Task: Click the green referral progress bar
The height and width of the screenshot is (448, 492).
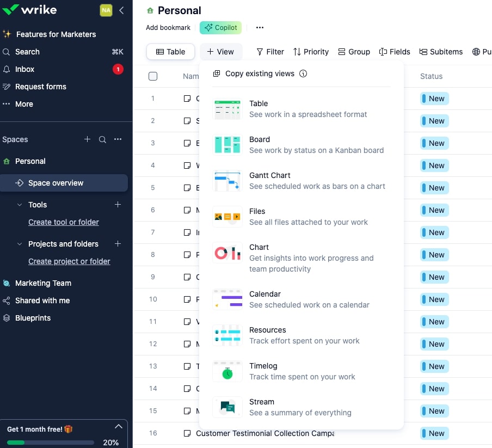Action: [49, 443]
